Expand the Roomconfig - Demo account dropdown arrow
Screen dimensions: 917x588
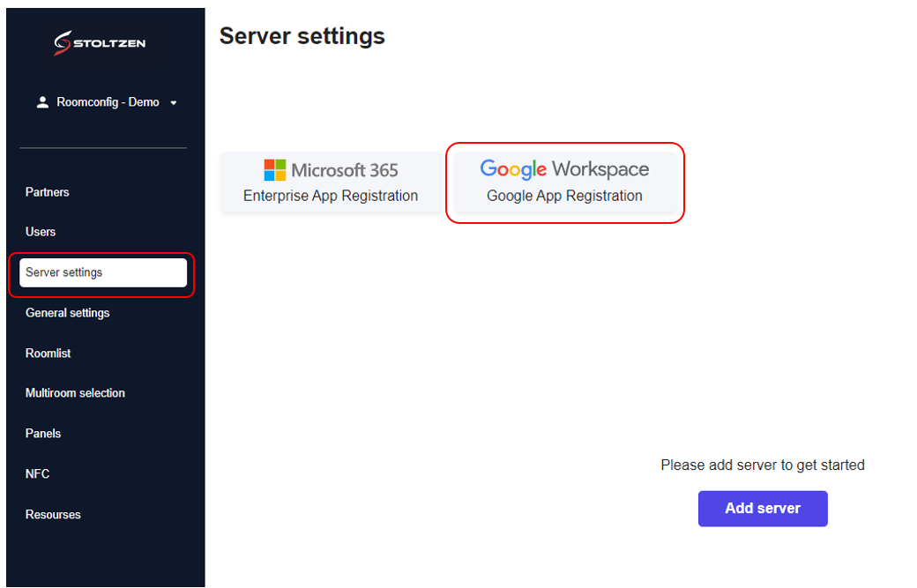coord(174,103)
